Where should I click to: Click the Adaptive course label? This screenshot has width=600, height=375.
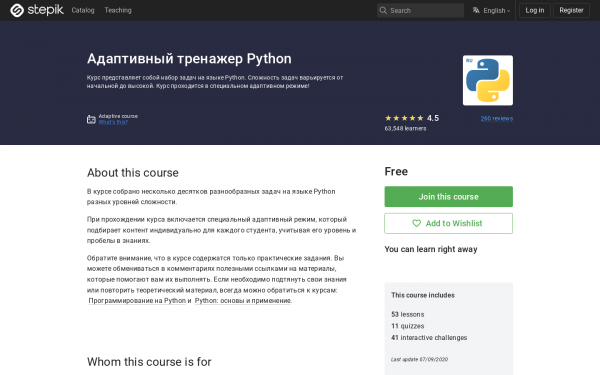click(x=118, y=116)
